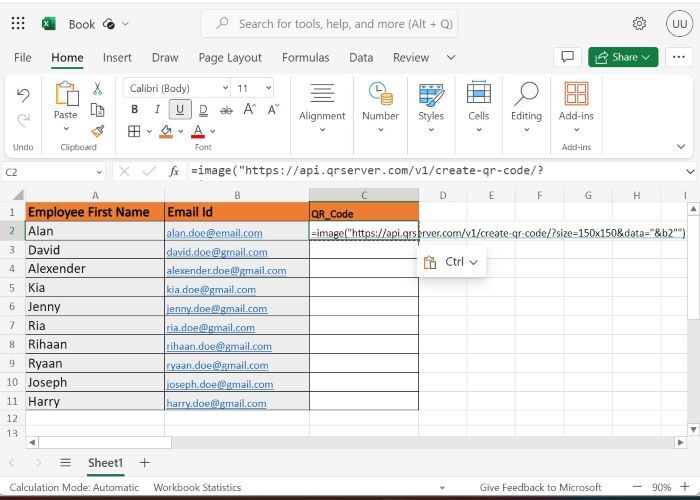This screenshot has height=500, width=700.
Task: Open the Paste options arrow below Paste
Action: coord(66,129)
